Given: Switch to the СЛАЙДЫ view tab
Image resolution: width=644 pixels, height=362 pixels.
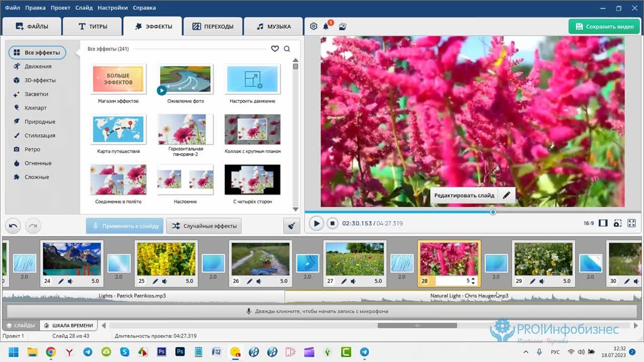Looking at the screenshot, I should point(21,325).
